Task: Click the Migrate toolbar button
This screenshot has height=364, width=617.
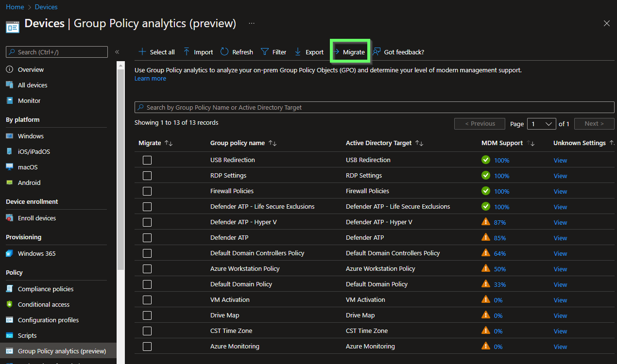Action: coord(350,52)
